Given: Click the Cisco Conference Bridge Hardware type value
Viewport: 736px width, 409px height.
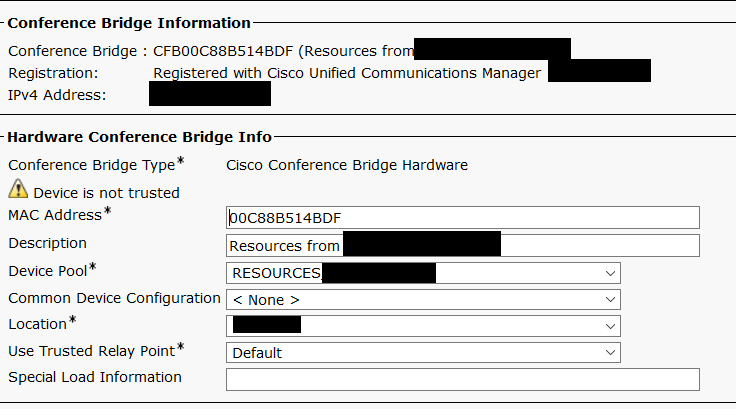Looking at the screenshot, I should point(347,165).
